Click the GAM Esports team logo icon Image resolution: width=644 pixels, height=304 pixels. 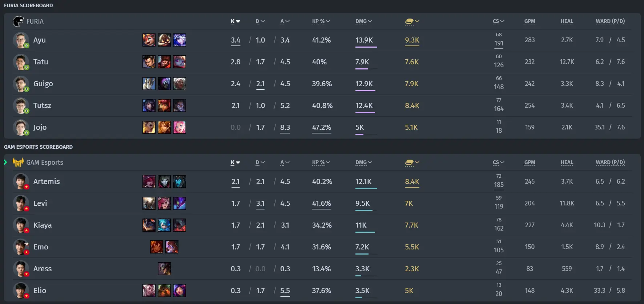18,163
